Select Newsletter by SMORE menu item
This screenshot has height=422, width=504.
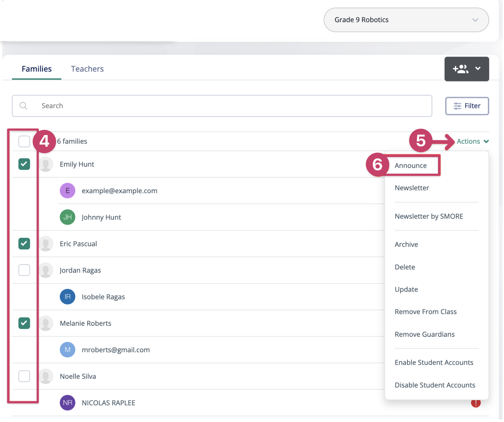429,216
